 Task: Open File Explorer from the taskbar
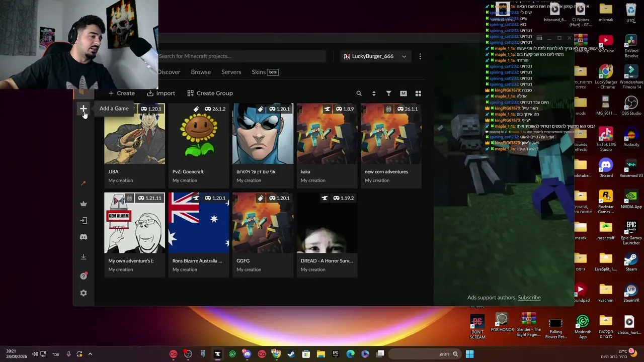(x=321, y=354)
